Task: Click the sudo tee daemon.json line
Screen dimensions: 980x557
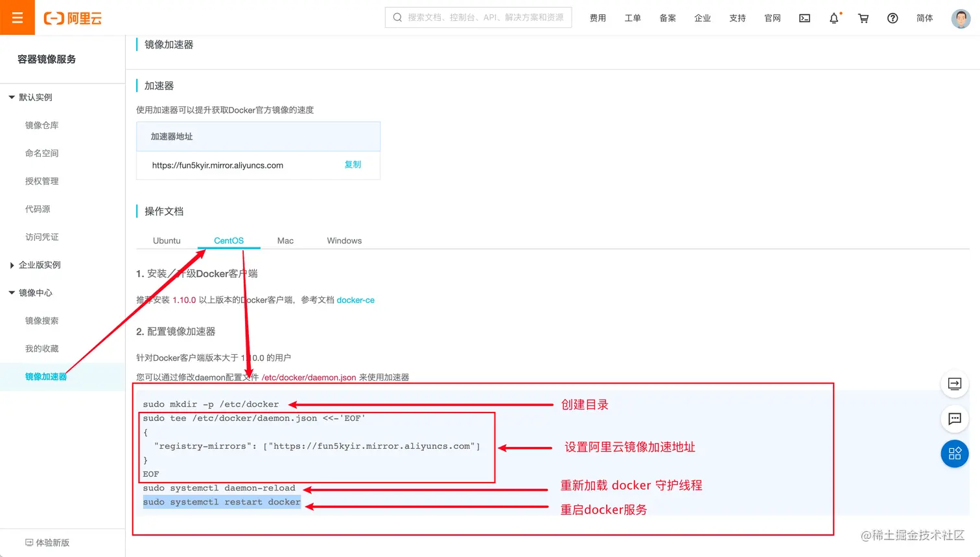Action: pyautogui.click(x=254, y=418)
